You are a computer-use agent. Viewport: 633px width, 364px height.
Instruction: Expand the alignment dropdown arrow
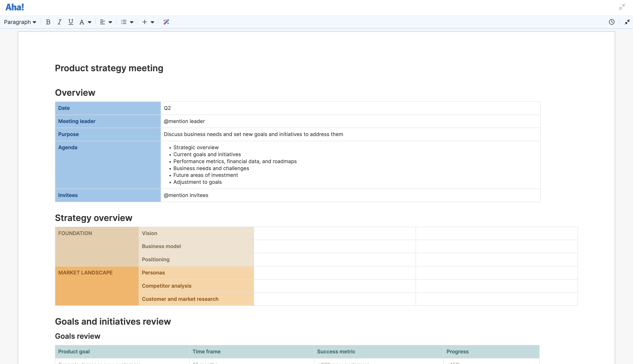coord(110,22)
